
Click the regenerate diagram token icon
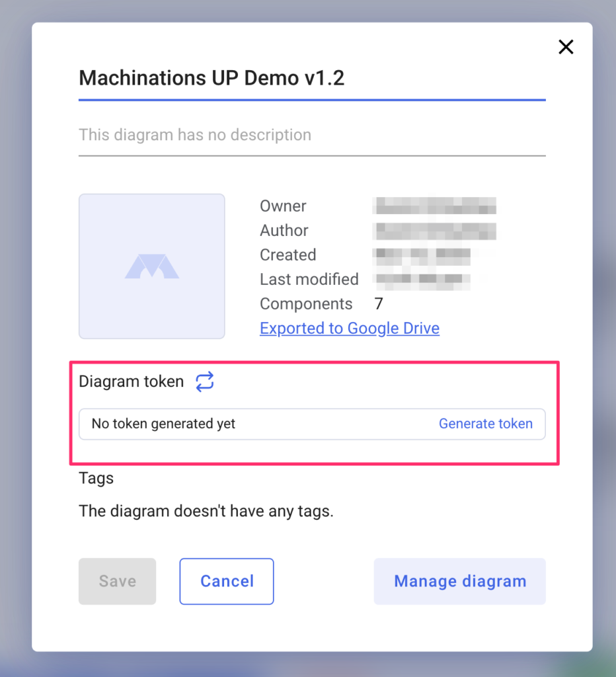[205, 381]
